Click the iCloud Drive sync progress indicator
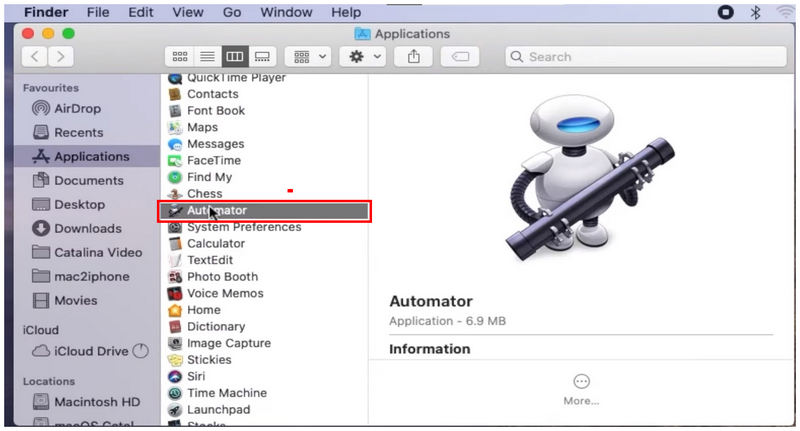 [x=140, y=351]
